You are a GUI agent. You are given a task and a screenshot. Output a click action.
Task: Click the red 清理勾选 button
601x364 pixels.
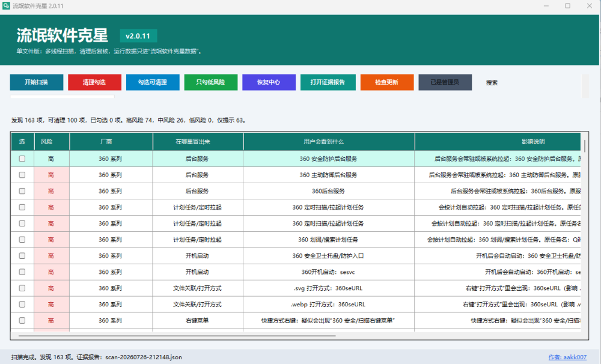[x=95, y=82]
